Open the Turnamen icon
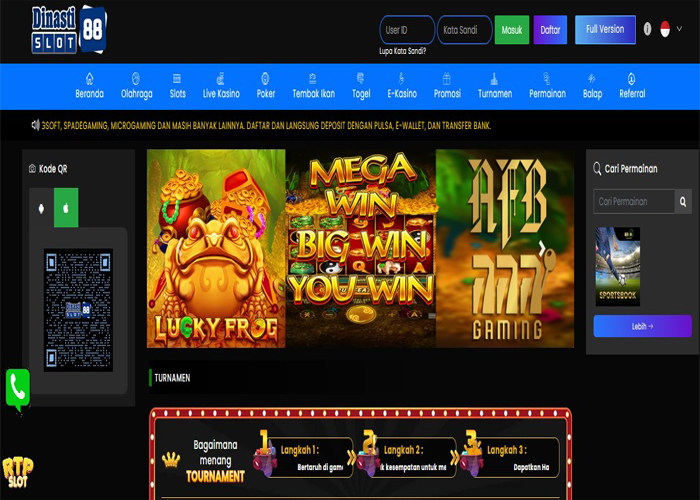 coord(494,79)
